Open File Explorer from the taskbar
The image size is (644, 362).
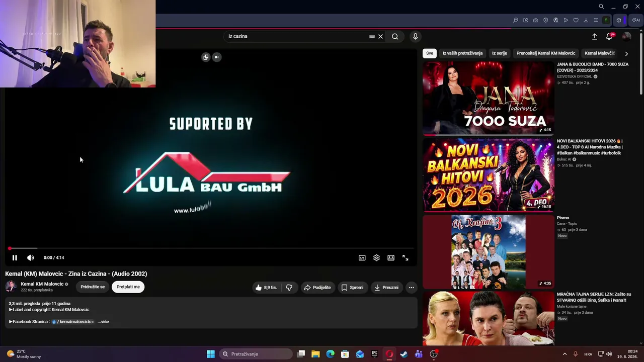[x=315, y=354]
